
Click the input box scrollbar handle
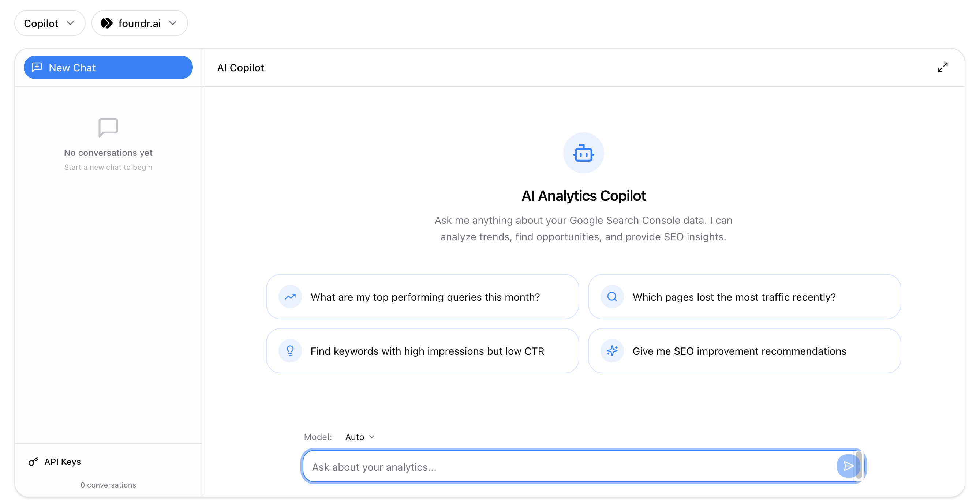click(x=859, y=465)
